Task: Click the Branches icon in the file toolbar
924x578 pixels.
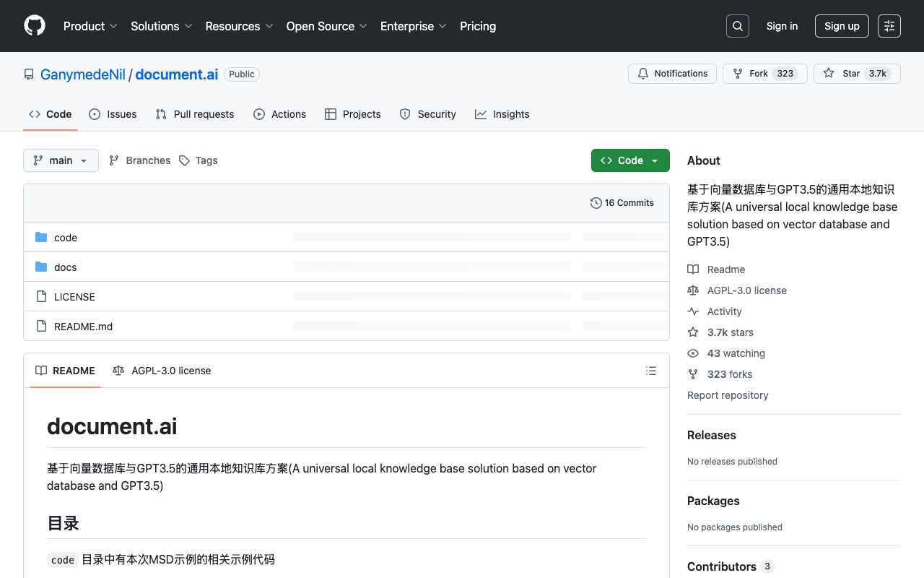Action: (x=114, y=160)
